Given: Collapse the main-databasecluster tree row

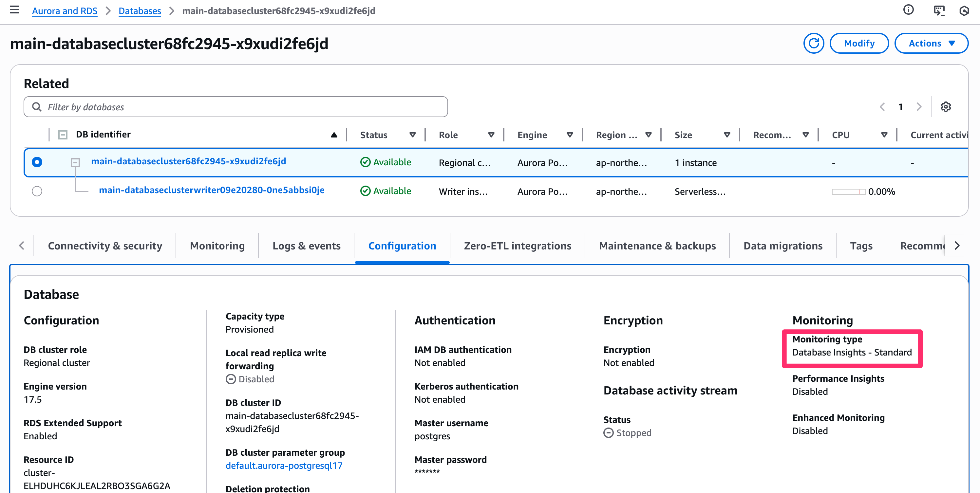Looking at the screenshot, I should click(75, 163).
